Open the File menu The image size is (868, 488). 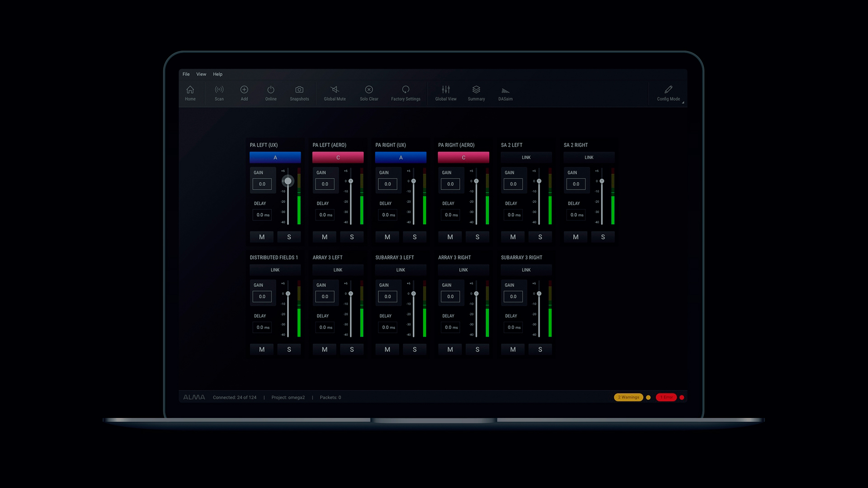[186, 74]
